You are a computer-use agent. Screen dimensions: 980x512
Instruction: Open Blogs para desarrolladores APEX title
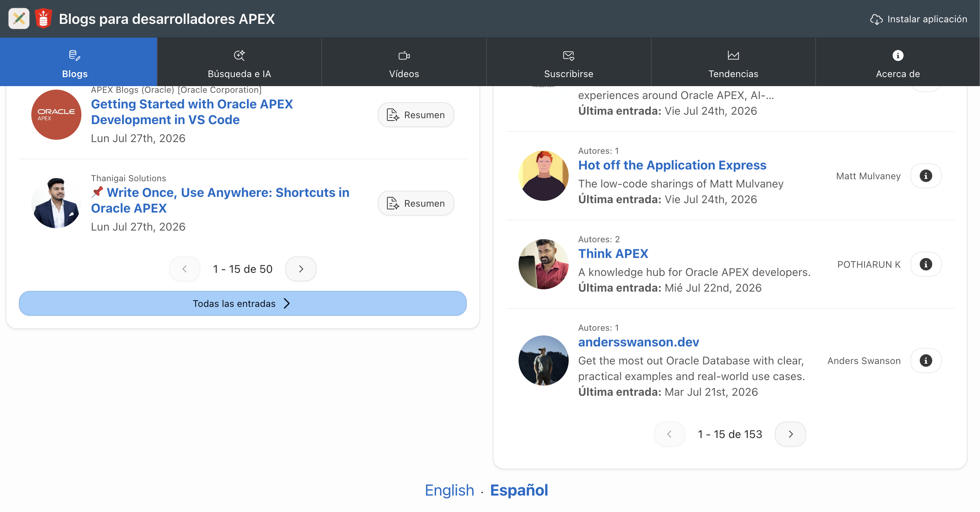coord(167,19)
